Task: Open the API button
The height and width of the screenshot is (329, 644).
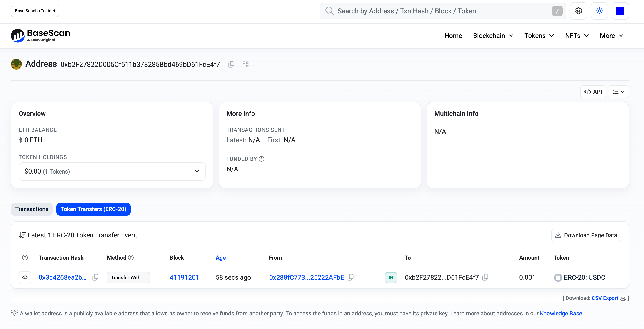Action: [x=593, y=92]
